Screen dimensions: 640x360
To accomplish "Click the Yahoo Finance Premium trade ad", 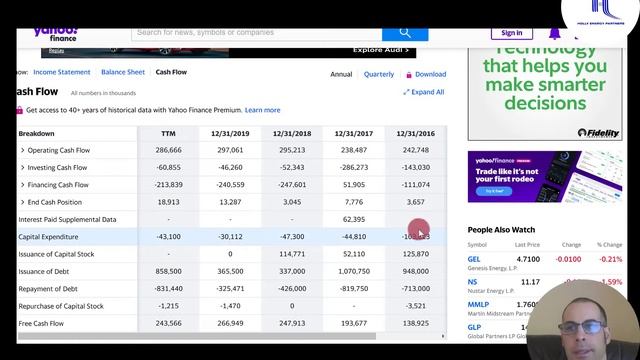I will click(x=545, y=177).
